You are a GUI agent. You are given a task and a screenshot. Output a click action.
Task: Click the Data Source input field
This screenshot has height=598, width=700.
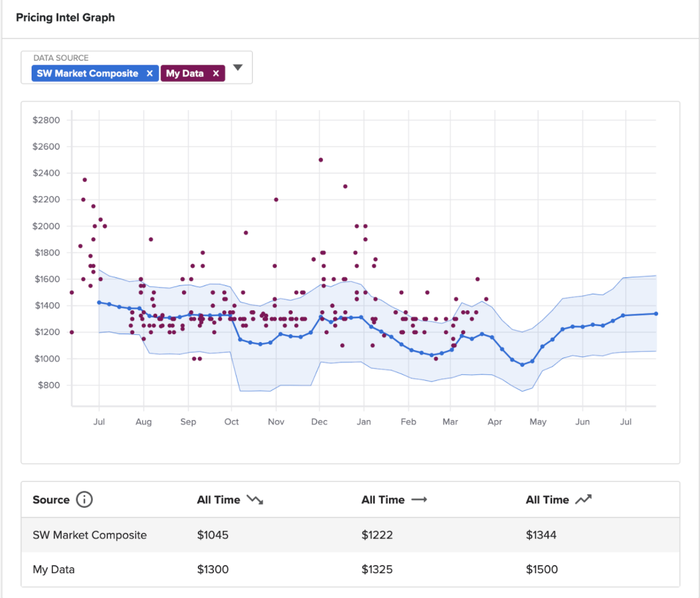point(137,68)
